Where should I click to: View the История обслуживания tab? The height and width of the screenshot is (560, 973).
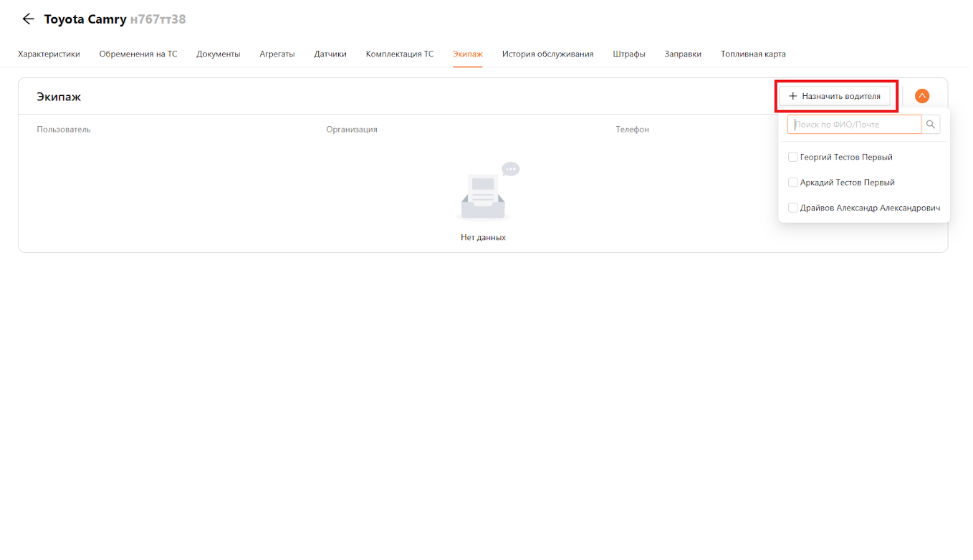click(x=547, y=54)
